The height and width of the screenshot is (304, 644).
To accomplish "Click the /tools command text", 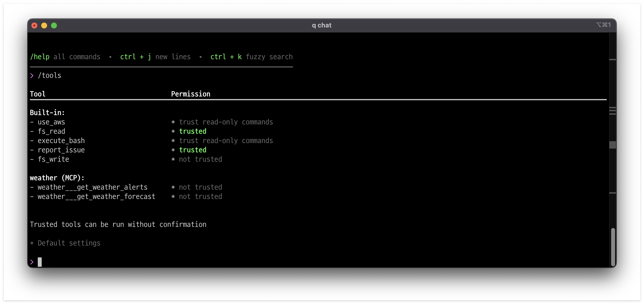I will click(x=50, y=76).
